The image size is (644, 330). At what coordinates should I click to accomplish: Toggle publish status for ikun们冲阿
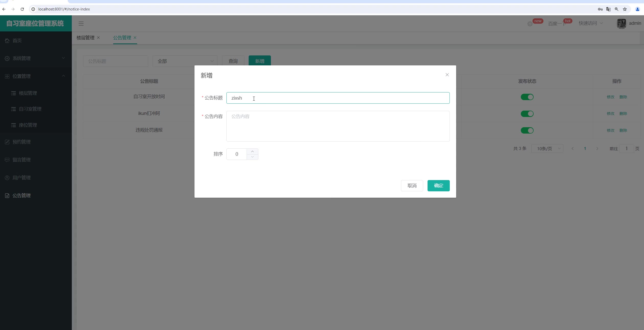coord(527,114)
